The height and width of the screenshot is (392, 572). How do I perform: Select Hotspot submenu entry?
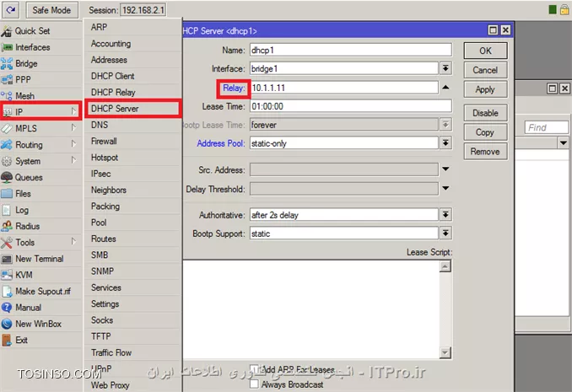coord(133,158)
